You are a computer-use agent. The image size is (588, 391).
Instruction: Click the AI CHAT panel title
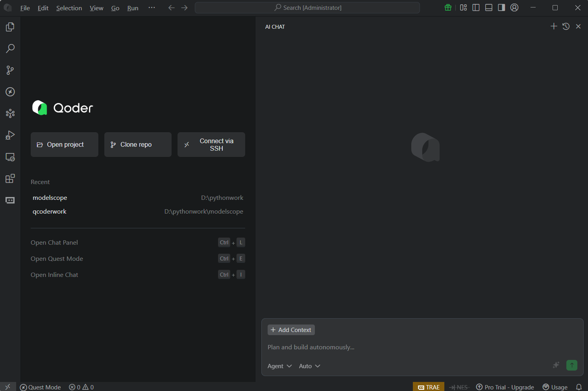pyautogui.click(x=275, y=27)
